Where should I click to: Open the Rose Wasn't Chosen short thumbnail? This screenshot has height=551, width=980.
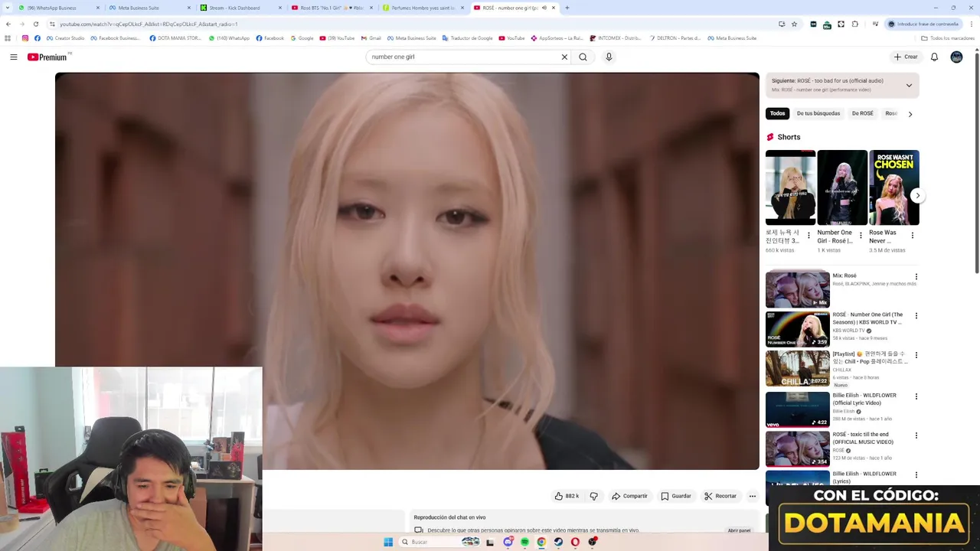(x=894, y=187)
